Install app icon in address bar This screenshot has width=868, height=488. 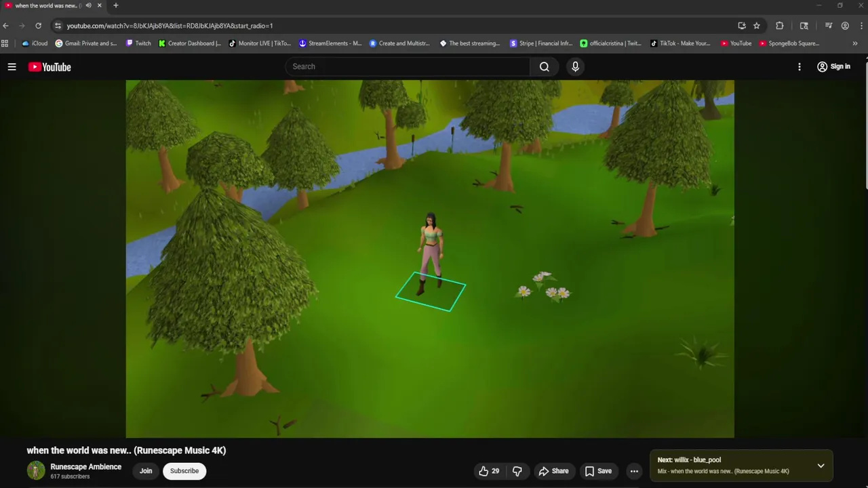click(742, 26)
